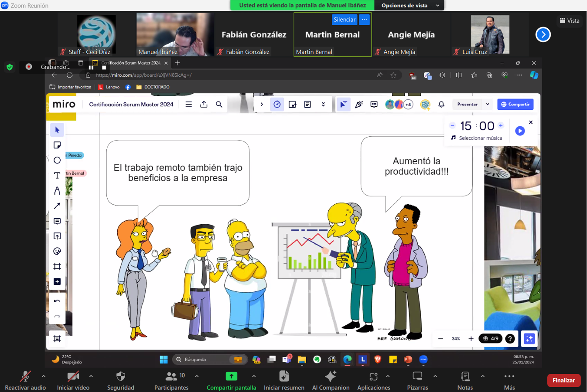
Task: Select the text tool in Miro sidebar
Action: click(57, 176)
